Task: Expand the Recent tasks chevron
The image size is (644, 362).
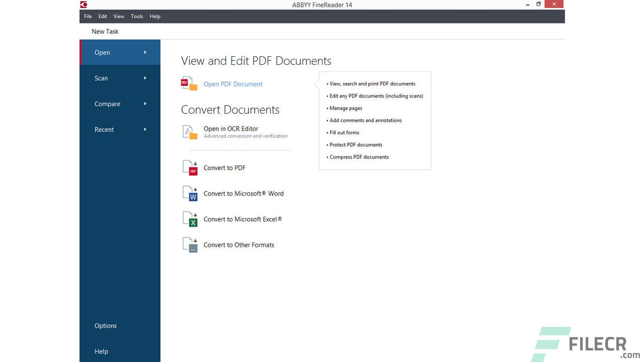Action: 145,129
